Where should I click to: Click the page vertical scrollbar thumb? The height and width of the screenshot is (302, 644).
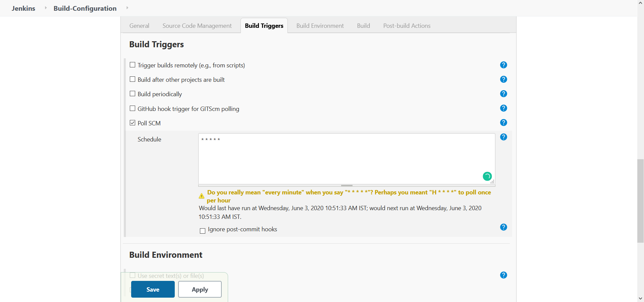pyautogui.click(x=641, y=201)
